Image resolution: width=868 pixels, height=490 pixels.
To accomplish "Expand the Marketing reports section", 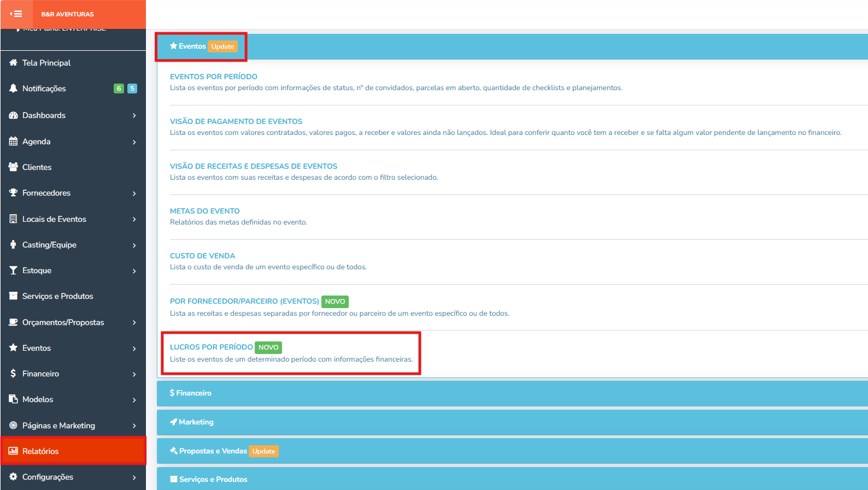I will pyautogui.click(x=196, y=422).
